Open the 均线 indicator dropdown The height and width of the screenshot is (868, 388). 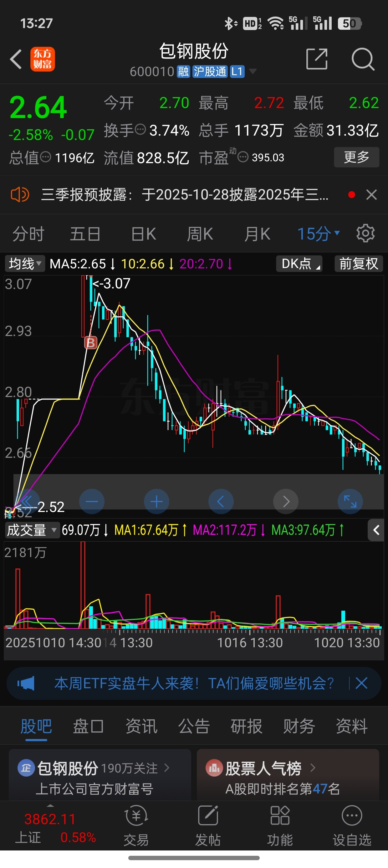click(x=25, y=264)
